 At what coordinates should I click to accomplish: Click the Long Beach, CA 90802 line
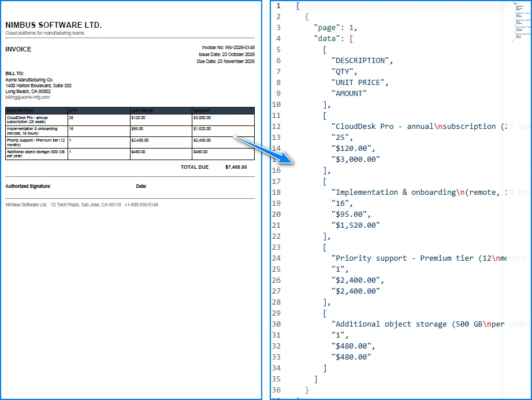pos(28,91)
